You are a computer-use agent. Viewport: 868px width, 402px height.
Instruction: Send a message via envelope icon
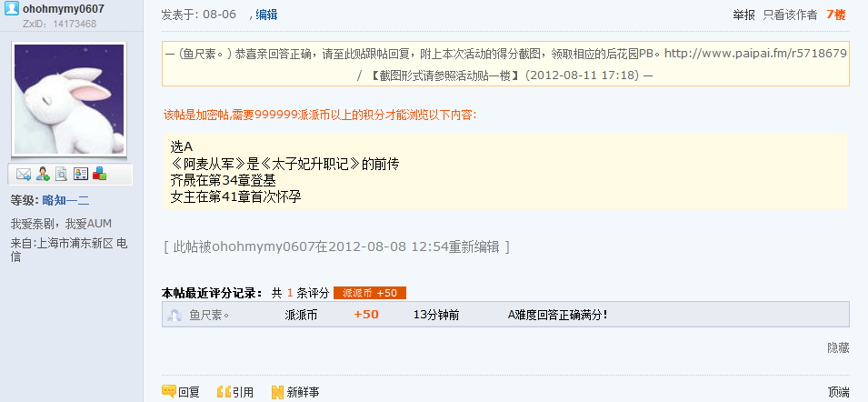24,175
